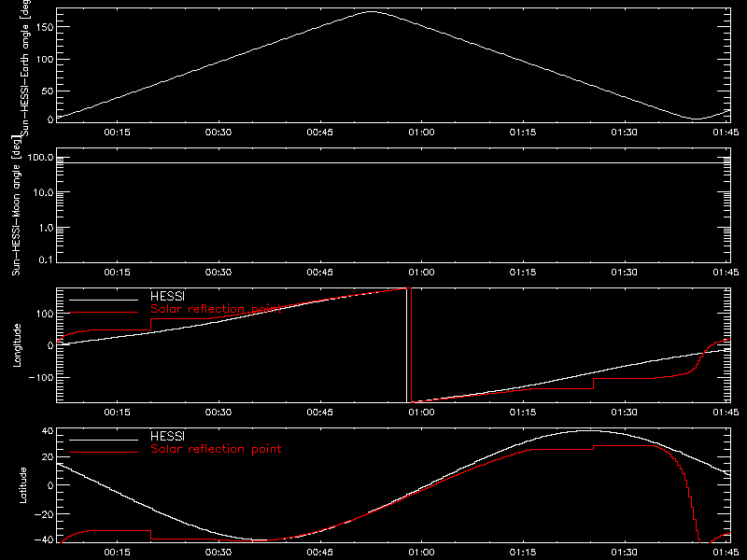
Task: Click the 1.0 tick on Moon angle axis
Action: [46, 228]
